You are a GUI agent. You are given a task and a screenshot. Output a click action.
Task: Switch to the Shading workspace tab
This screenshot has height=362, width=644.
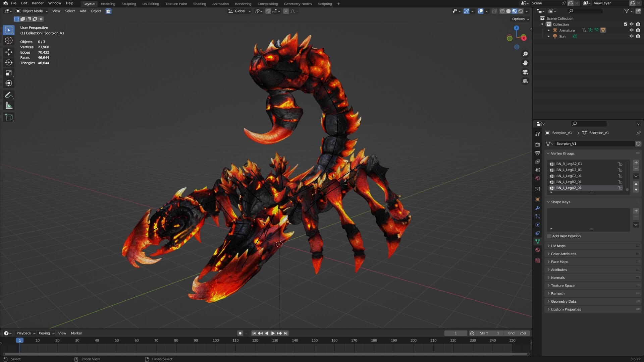pyautogui.click(x=200, y=4)
